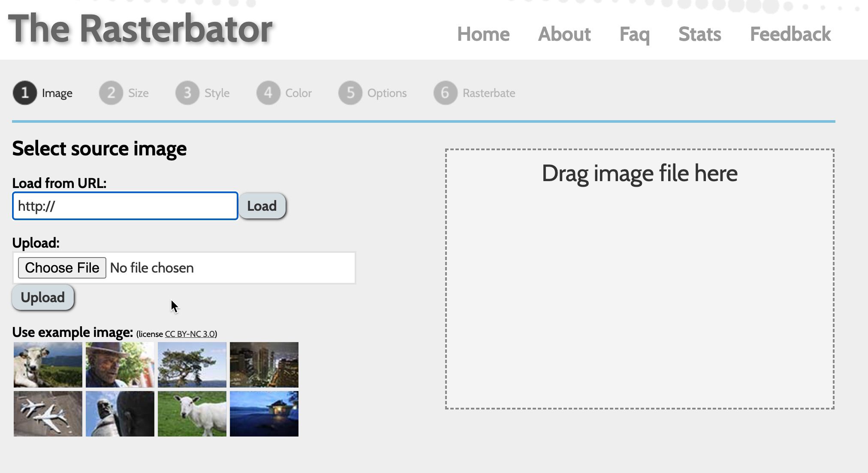
Task: Select the old man with hat example image
Action: (120, 365)
